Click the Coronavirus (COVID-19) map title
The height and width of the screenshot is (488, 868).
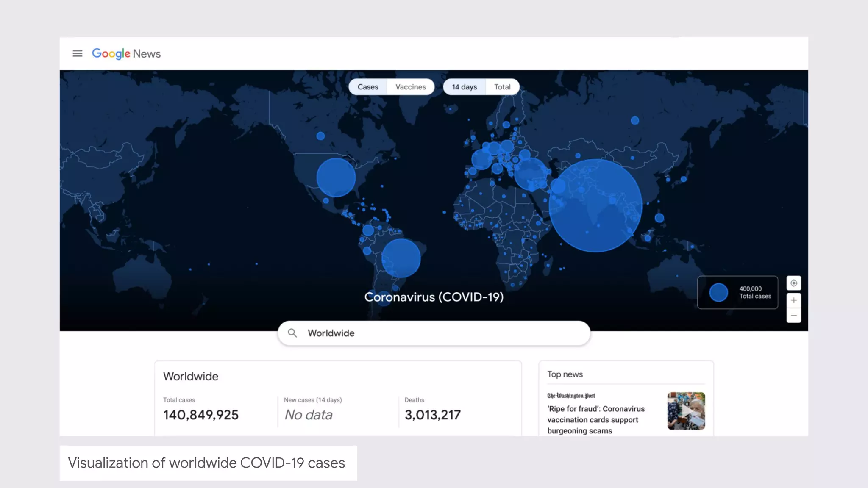434,297
